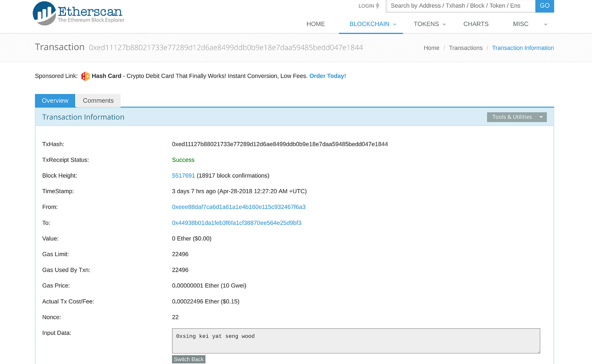The image size is (592, 364).
Task: Click the GO search button
Action: coord(544,6)
